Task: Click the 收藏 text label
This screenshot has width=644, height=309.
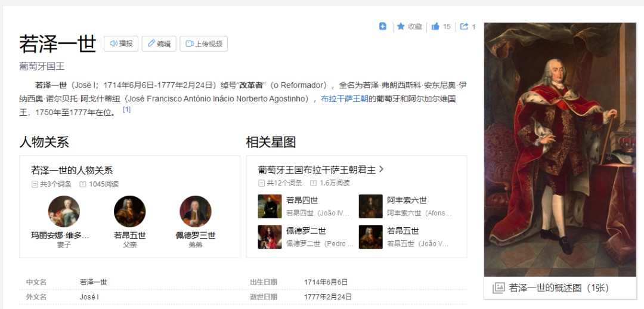Action: [415, 27]
